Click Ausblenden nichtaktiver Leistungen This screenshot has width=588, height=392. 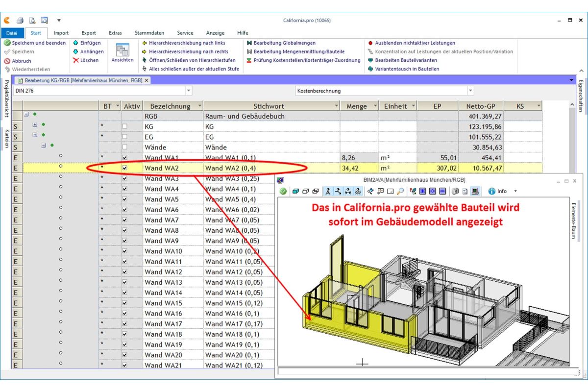[x=412, y=43]
